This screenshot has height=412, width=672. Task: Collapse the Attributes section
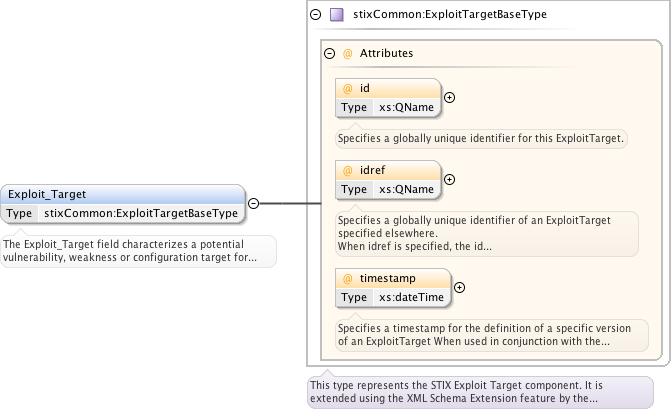tap(330, 53)
